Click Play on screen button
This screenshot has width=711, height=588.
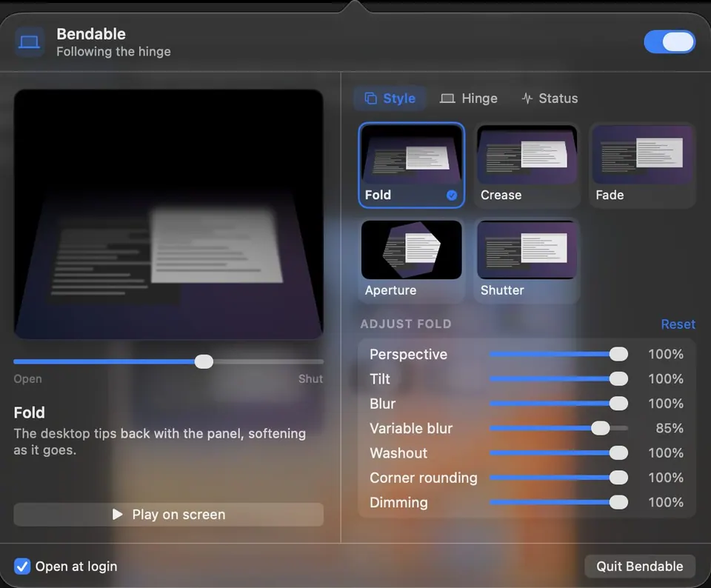click(169, 515)
